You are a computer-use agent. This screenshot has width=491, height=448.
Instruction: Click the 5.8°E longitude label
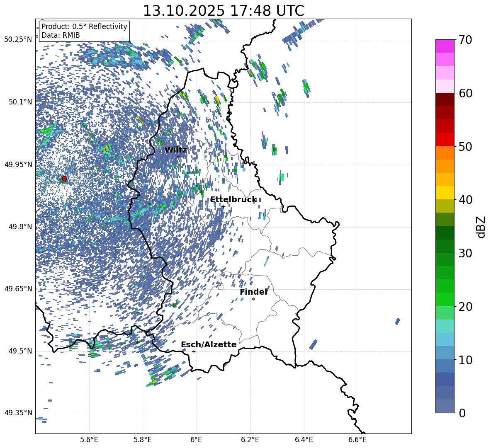[143, 440]
